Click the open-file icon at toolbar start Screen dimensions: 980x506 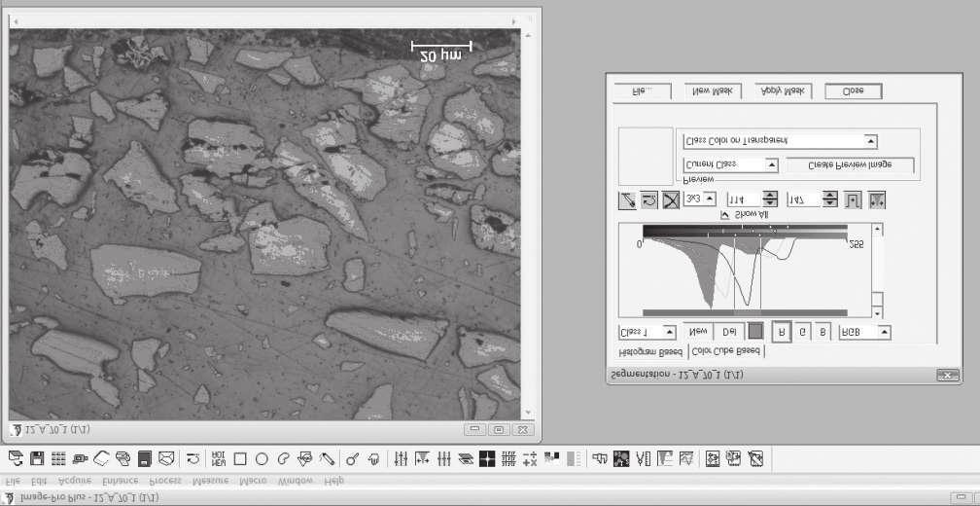point(16,459)
